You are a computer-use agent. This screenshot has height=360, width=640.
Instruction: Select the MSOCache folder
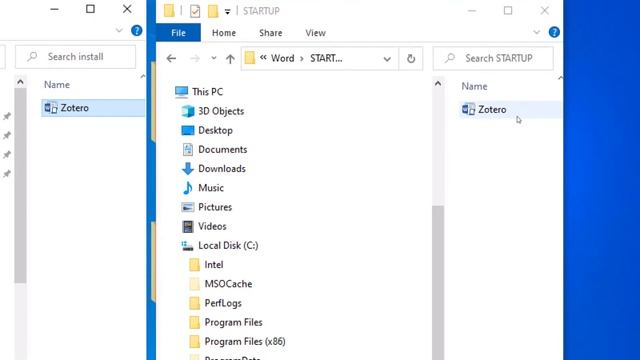click(228, 284)
